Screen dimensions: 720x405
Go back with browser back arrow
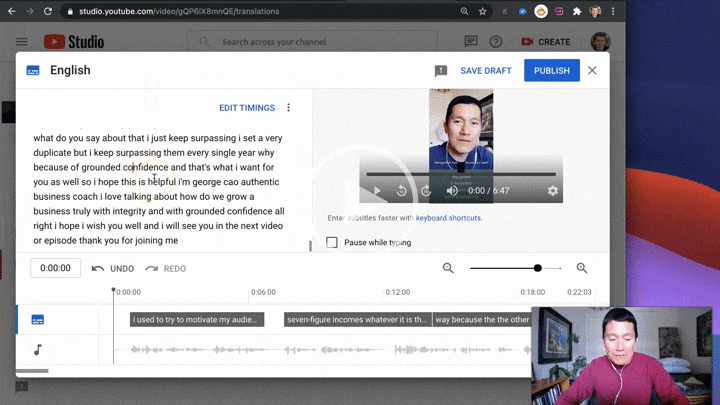click(12, 11)
